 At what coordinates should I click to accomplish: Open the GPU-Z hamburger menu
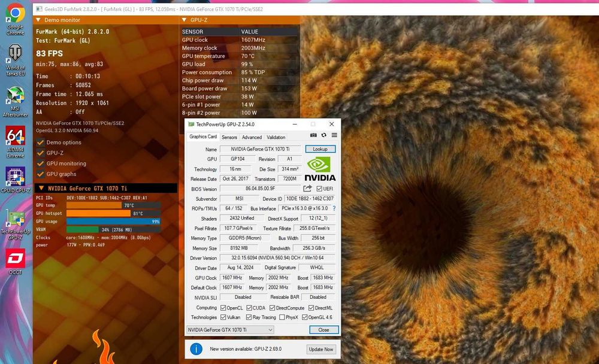(334, 135)
